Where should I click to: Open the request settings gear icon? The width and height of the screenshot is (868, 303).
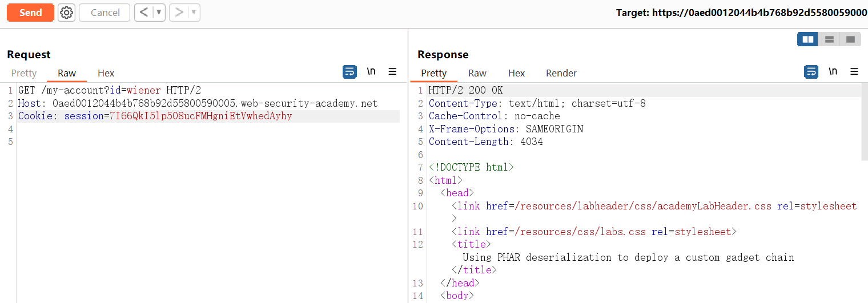pyautogui.click(x=67, y=13)
